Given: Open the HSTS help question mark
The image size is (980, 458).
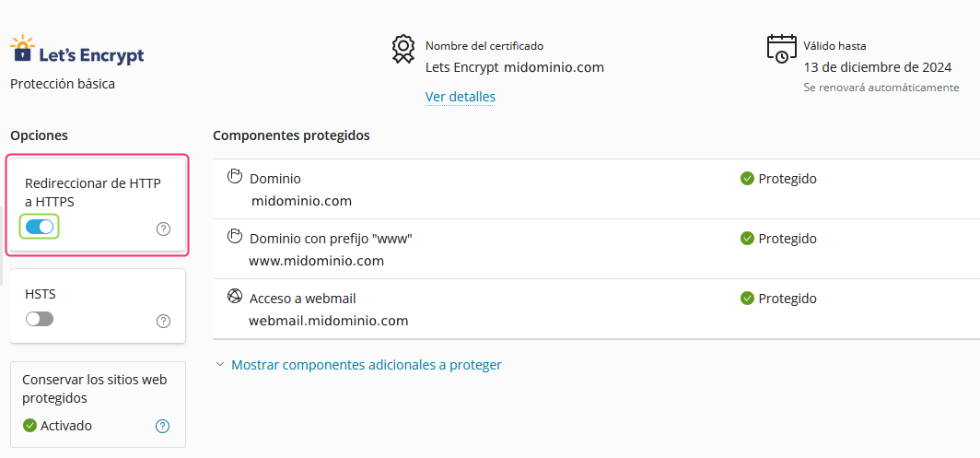Looking at the screenshot, I should [x=163, y=321].
